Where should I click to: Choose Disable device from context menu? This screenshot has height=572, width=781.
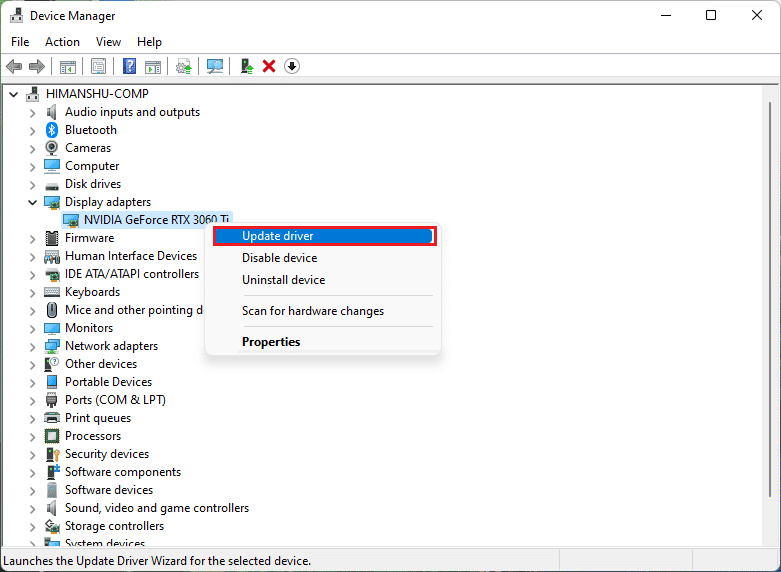tap(324, 258)
